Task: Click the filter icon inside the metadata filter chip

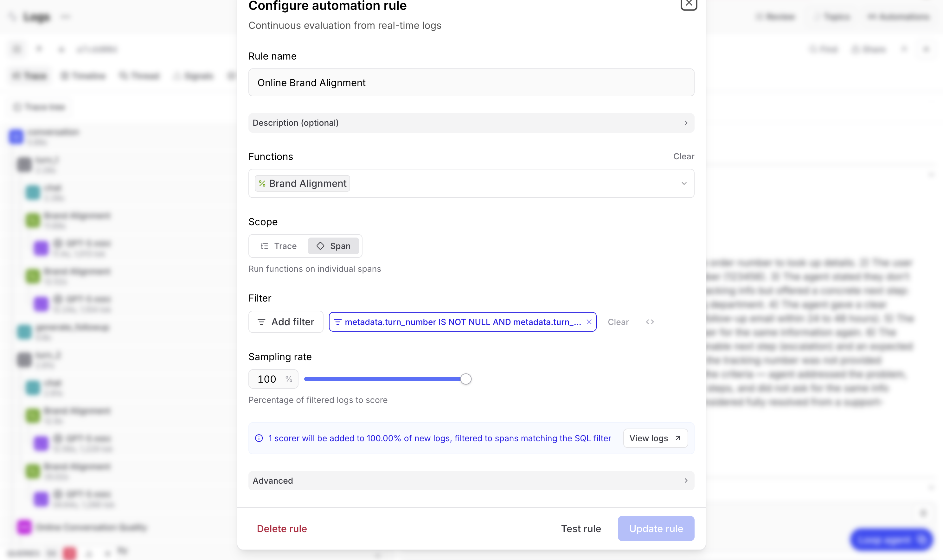Action: coord(337,322)
